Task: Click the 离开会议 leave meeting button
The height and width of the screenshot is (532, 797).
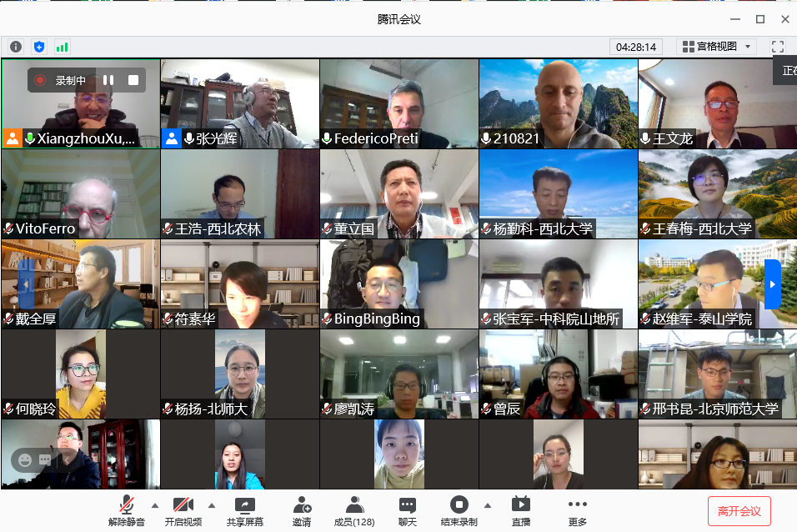Action: tap(739, 511)
